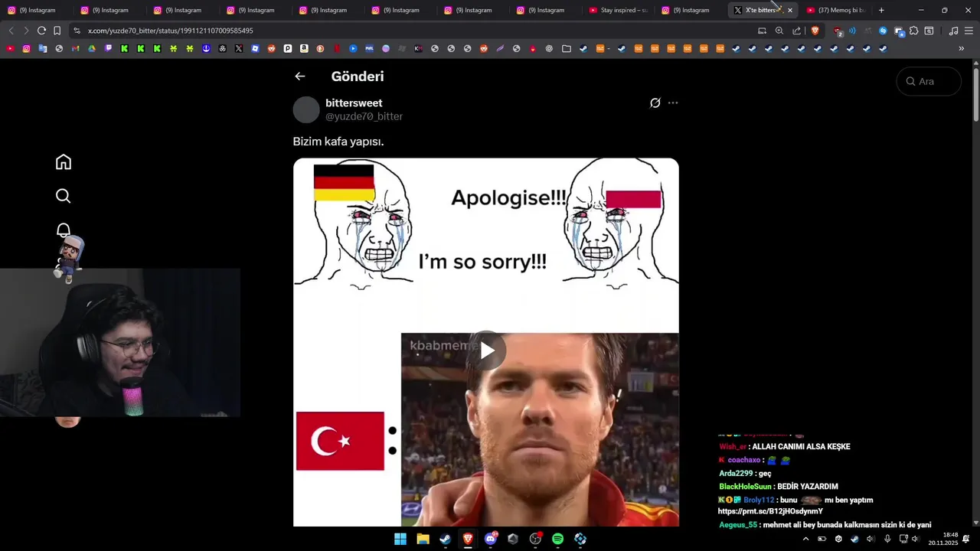Open the @yuzde70_bitter handle link

point(364,116)
